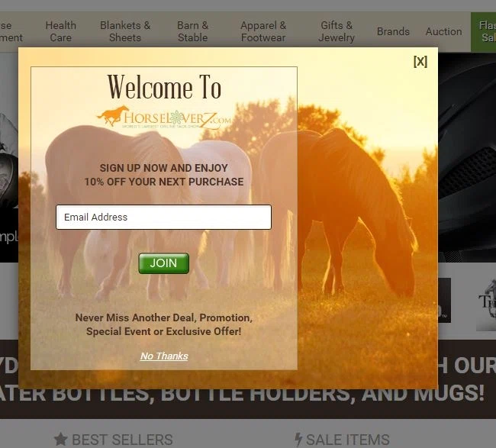Dismiss the popup via No Thanks link
496x448 pixels.
coord(164,356)
